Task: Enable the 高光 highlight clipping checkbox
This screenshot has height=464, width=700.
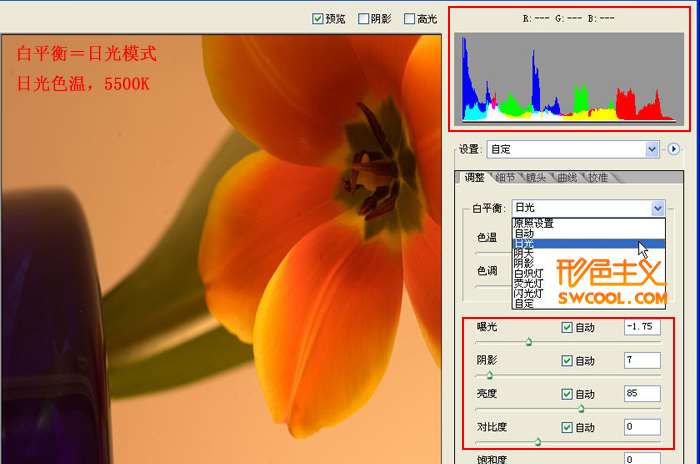Action: click(x=409, y=18)
